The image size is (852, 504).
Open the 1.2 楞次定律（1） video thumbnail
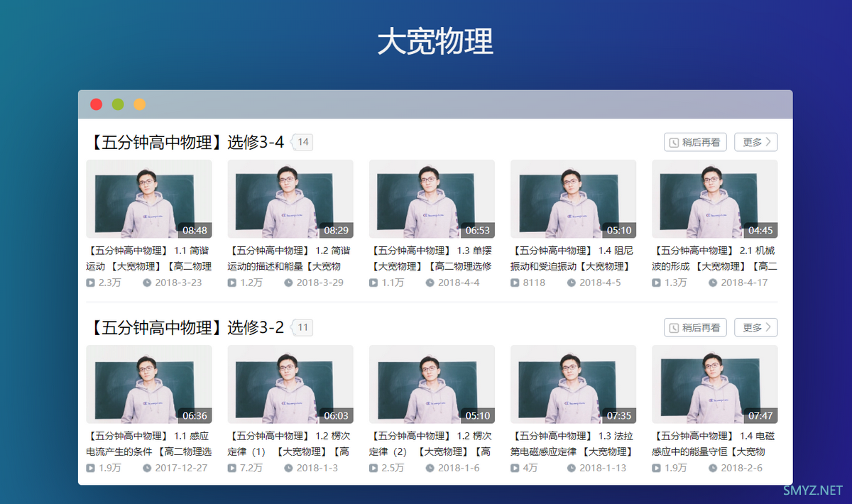click(290, 384)
